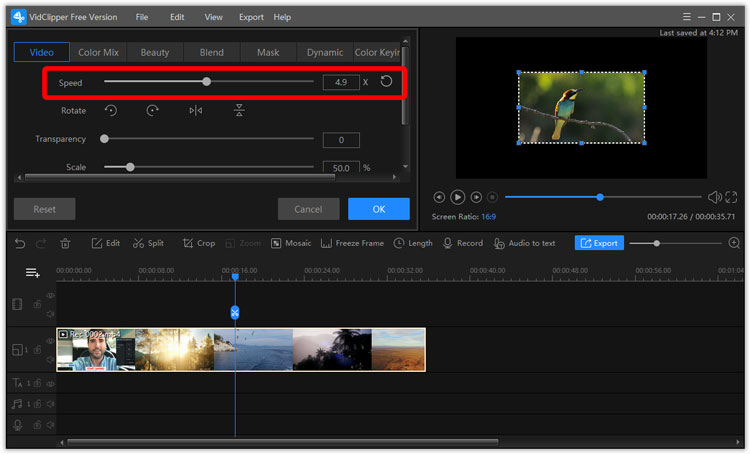Select the Video tab
This screenshot has height=454, width=750.
[x=42, y=52]
